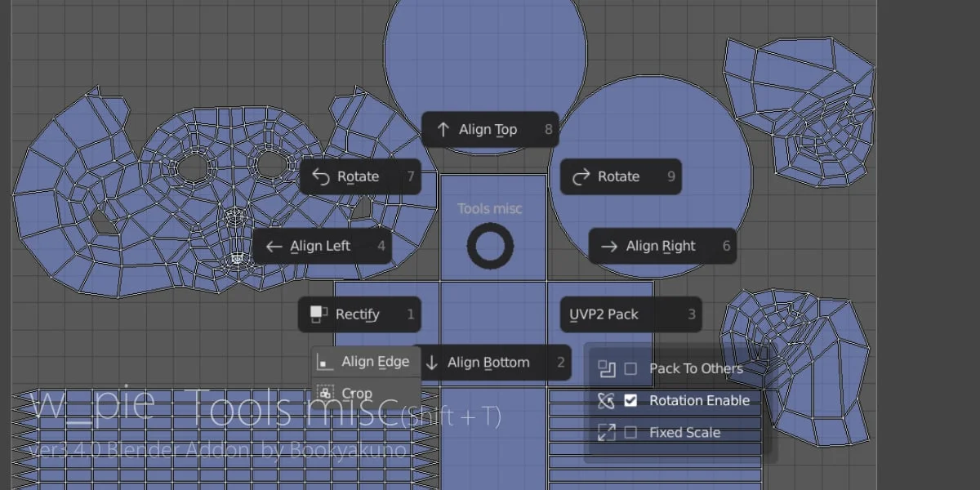Click the Align Edge grid icon

coord(323,362)
